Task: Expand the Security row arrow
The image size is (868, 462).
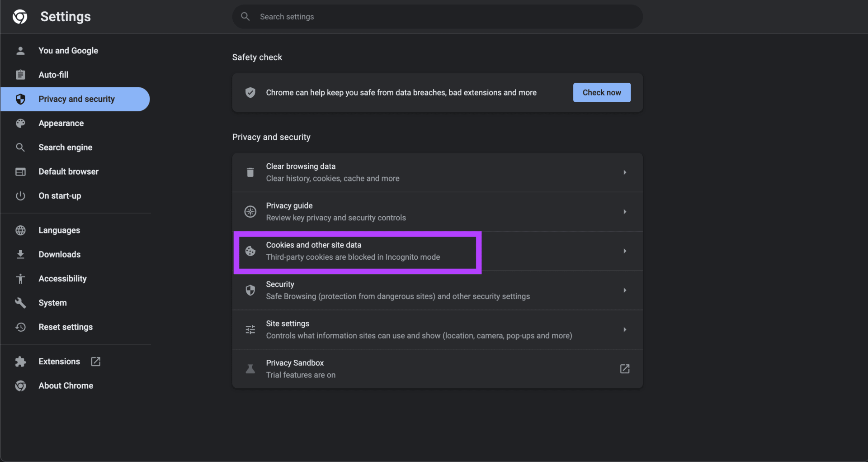Action: pos(625,291)
